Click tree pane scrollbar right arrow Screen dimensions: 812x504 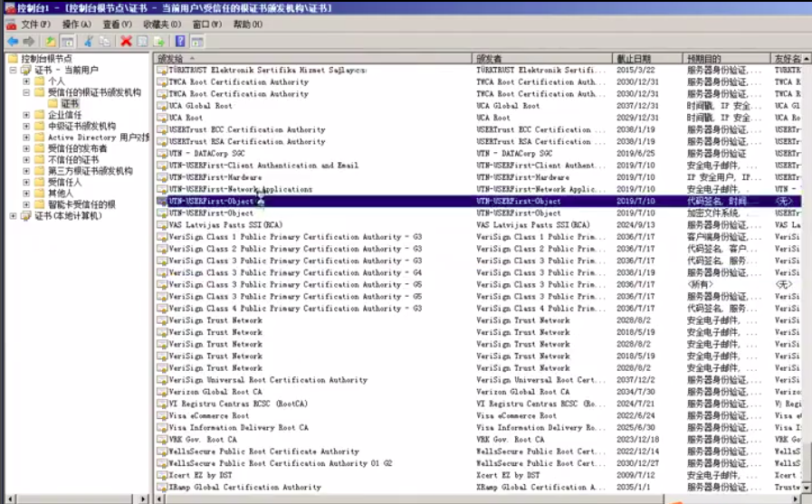[144, 499]
